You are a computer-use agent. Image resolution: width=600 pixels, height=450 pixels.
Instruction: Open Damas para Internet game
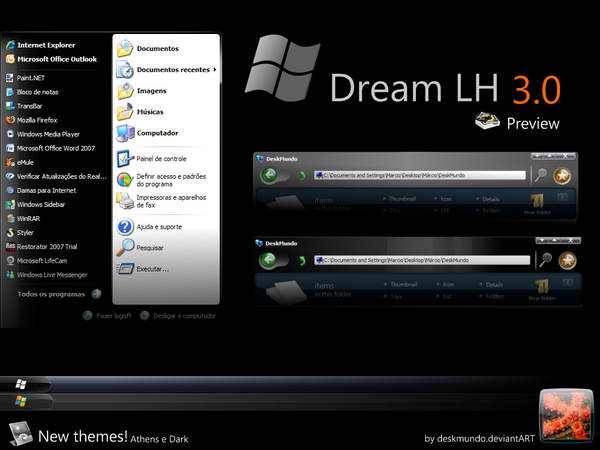tap(41, 191)
